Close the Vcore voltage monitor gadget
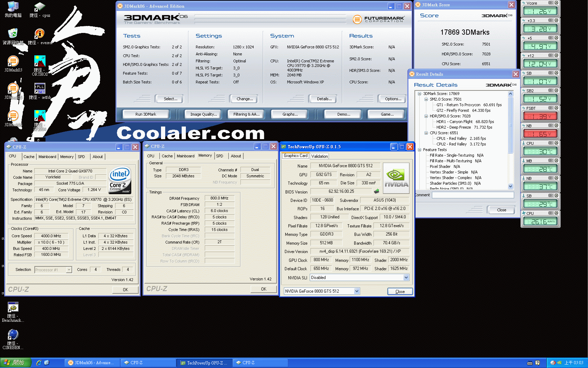The image size is (588, 368). point(556,3)
